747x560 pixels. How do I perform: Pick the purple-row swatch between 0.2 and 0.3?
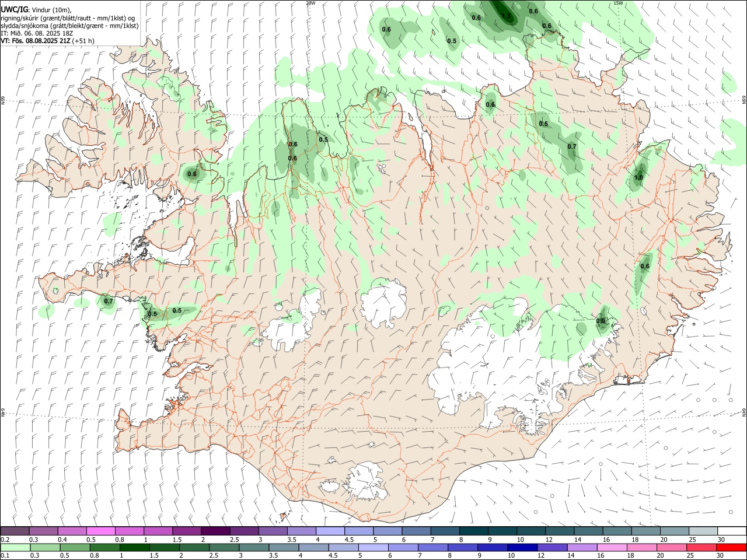pyautogui.click(x=15, y=531)
